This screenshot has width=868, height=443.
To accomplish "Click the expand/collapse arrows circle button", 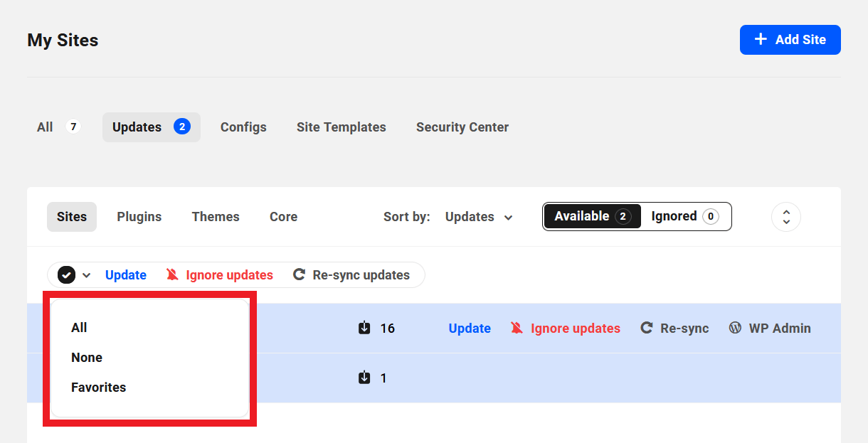I will click(x=786, y=217).
